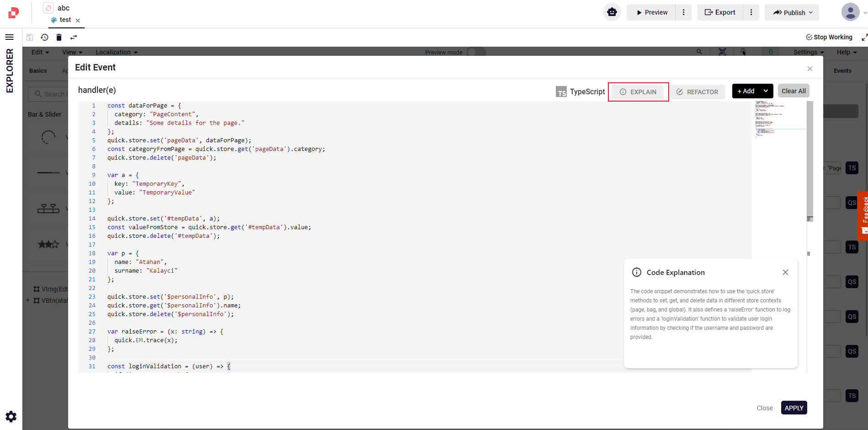Open the hamburger menu icon

coord(9,37)
